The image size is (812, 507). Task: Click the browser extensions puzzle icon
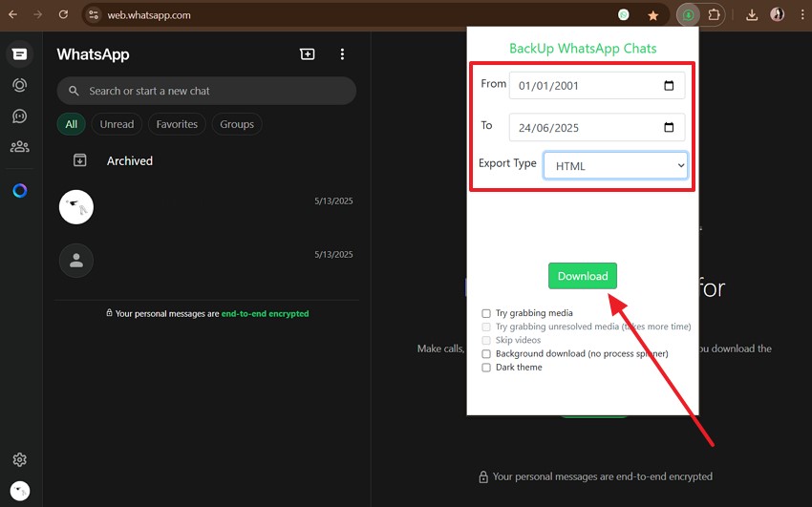pyautogui.click(x=714, y=15)
